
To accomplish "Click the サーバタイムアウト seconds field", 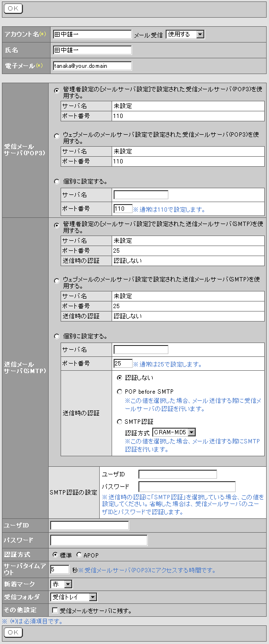I will (60, 569).
